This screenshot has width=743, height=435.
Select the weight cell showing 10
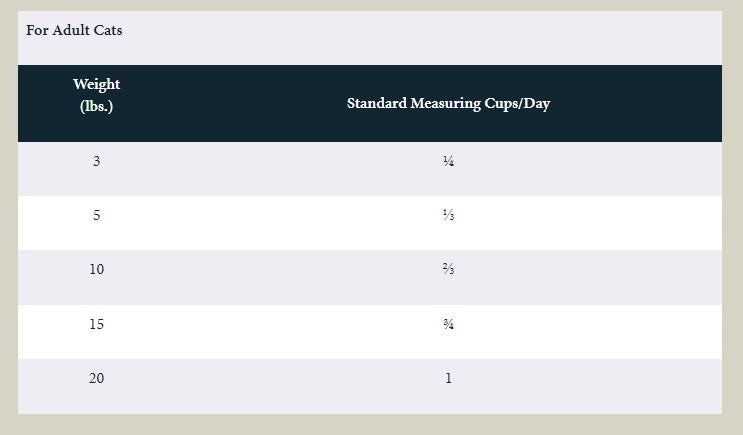pos(97,269)
